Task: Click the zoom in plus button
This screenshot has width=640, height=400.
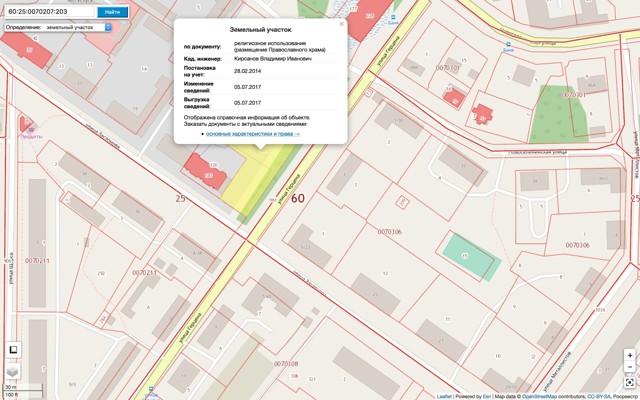Action: (629, 355)
